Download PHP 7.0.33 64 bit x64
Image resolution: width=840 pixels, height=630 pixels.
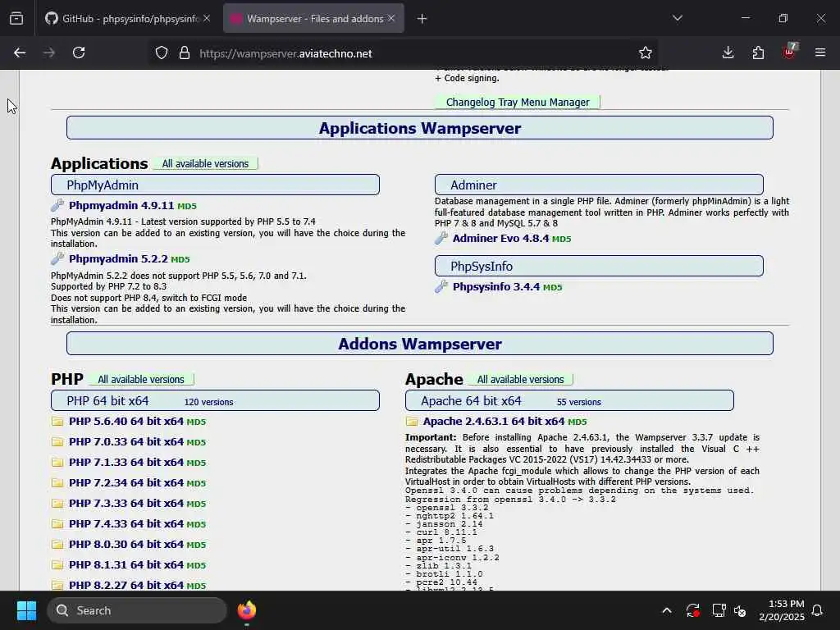[x=126, y=442]
